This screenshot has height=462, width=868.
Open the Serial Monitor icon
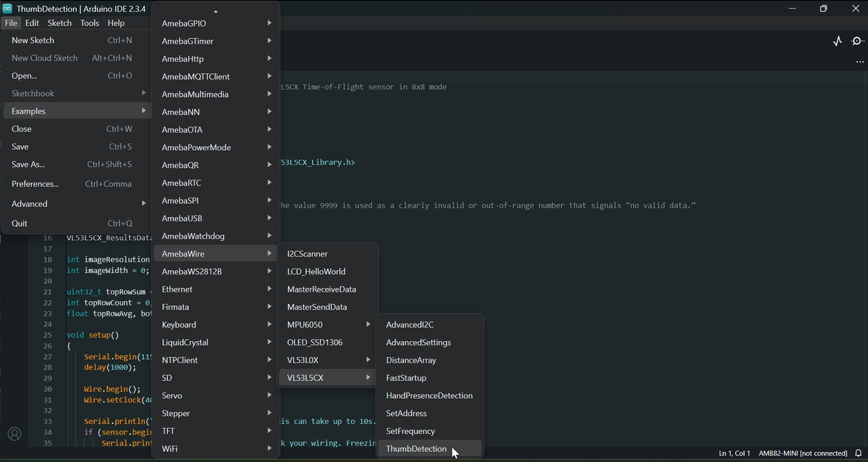pos(857,42)
